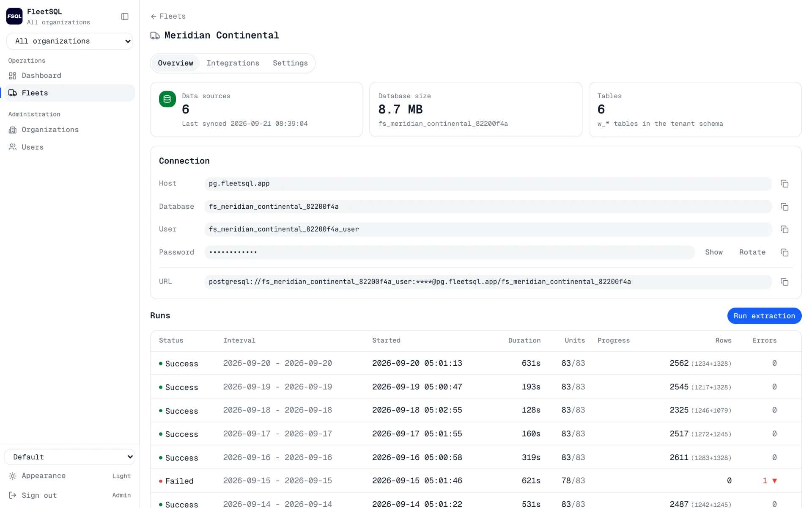Click the 78/83 units value
The width and height of the screenshot is (812, 508).
pos(573,481)
